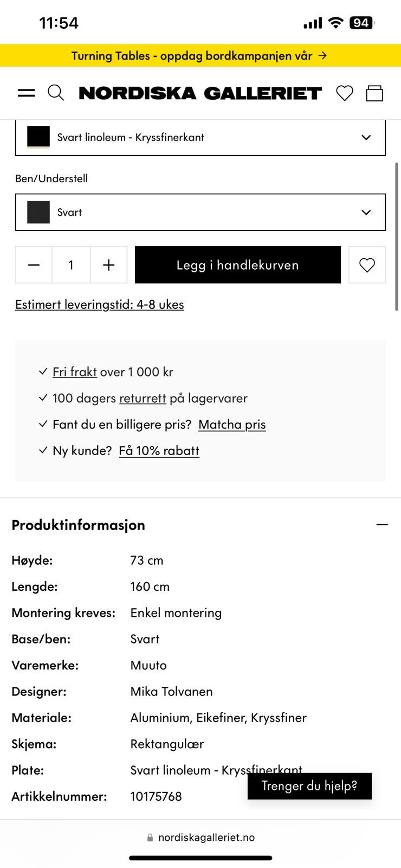The height and width of the screenshot is (868, 401).
Task: Add product to favorites with heart button
Action: point(367,265)
